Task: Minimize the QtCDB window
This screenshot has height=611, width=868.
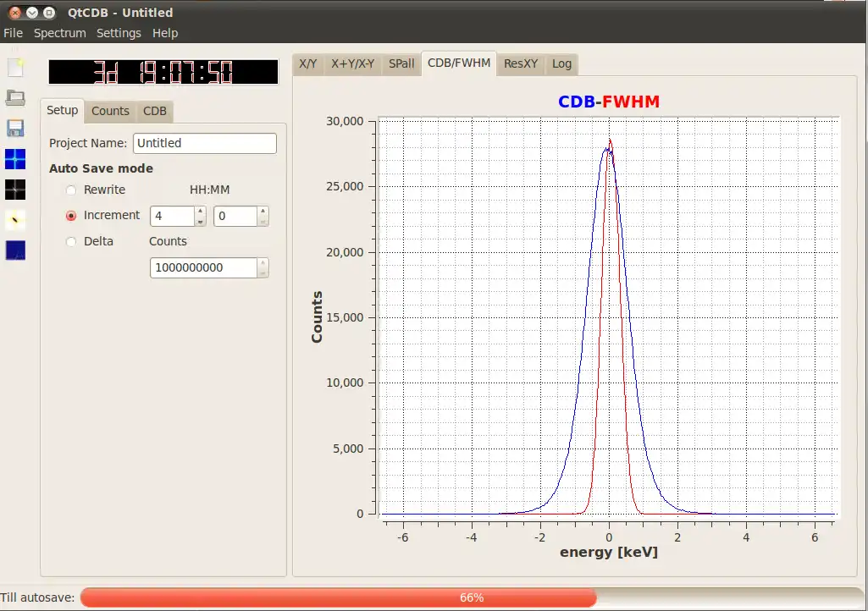Action: click(32, 13)
